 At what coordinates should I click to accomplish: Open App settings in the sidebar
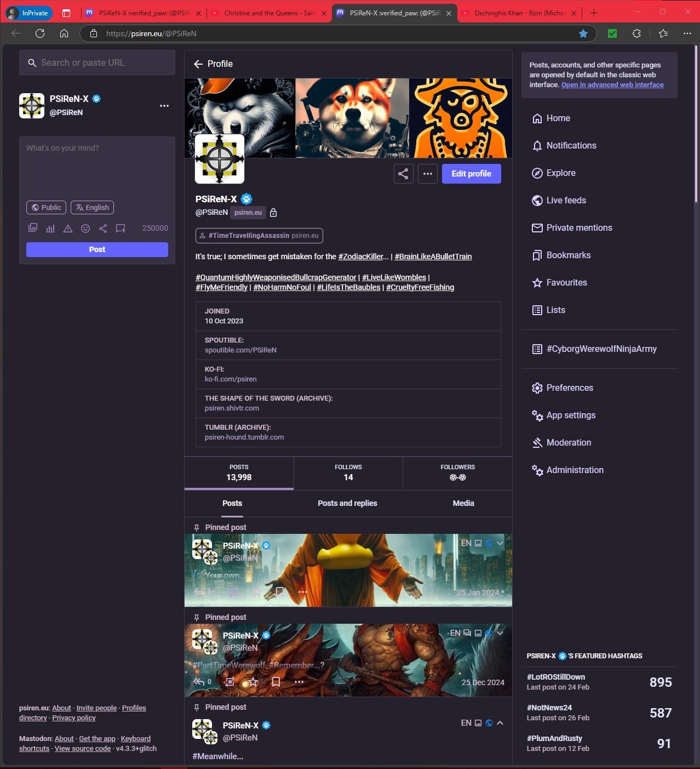(x=564, y=415)
